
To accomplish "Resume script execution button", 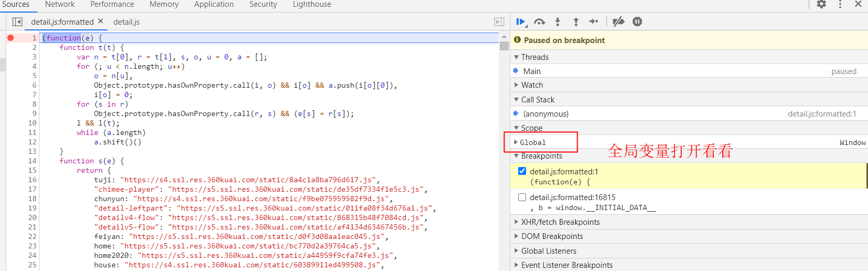I will (x=521, y=22).
